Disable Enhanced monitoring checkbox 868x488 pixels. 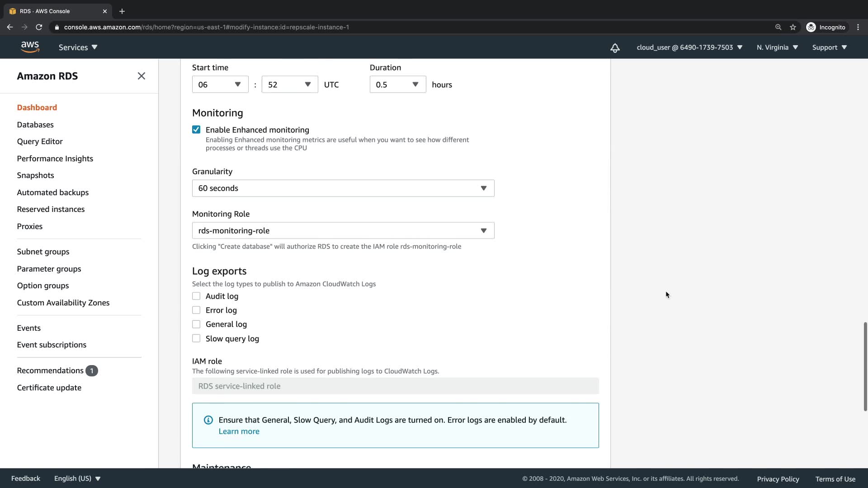click(196, 130)
